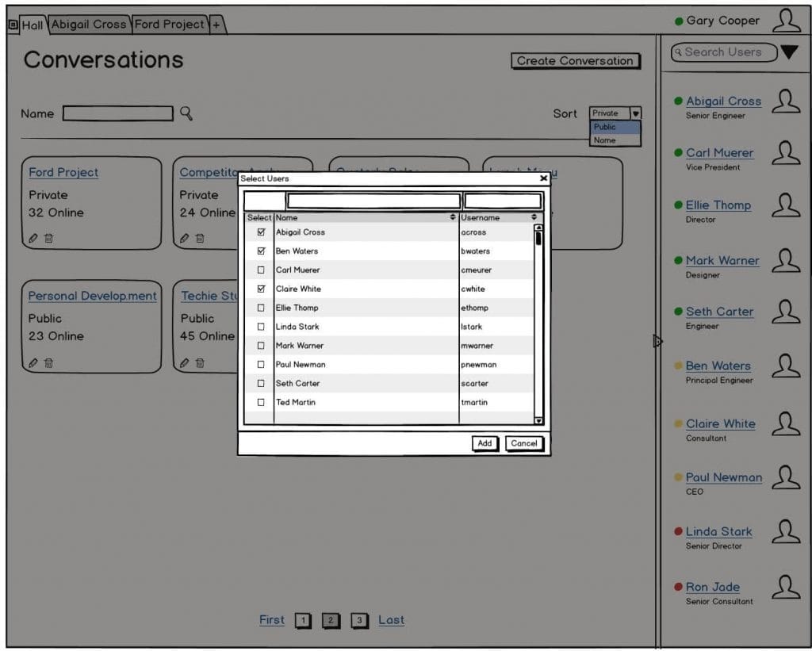Click the Name filter field in dialog

[373, 201]
